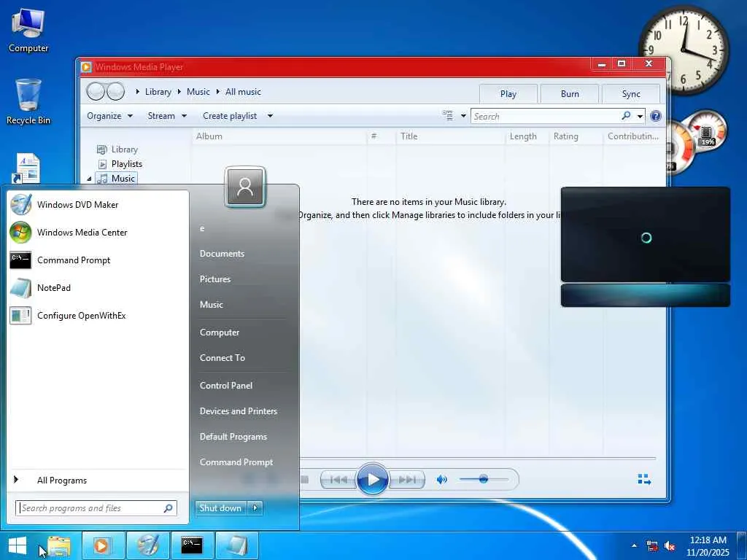The height and width of the screenshot is (560, 747).
Task: Click the Previous track button
Action: click(x=339, y=480)
